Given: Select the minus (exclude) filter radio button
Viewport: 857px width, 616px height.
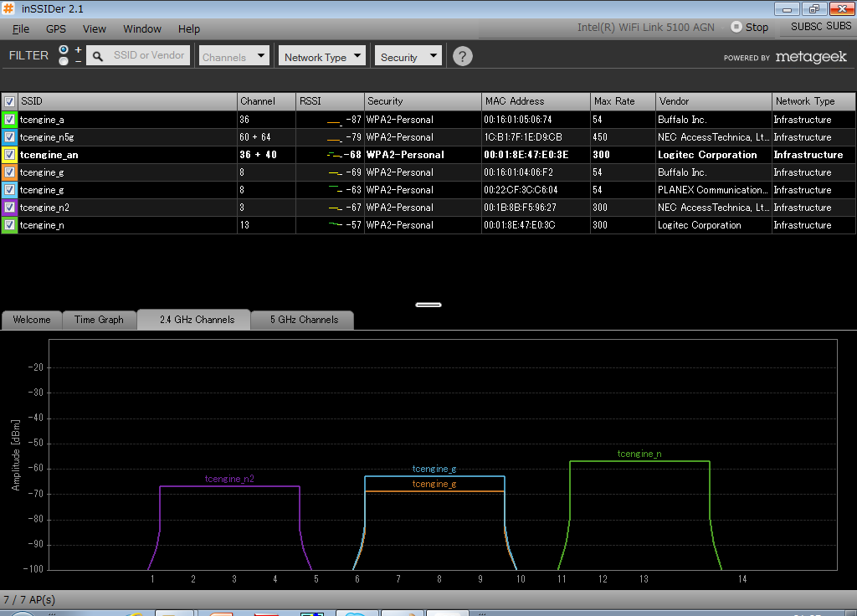Looking at the screenshot, I should (x=64, y=61).
